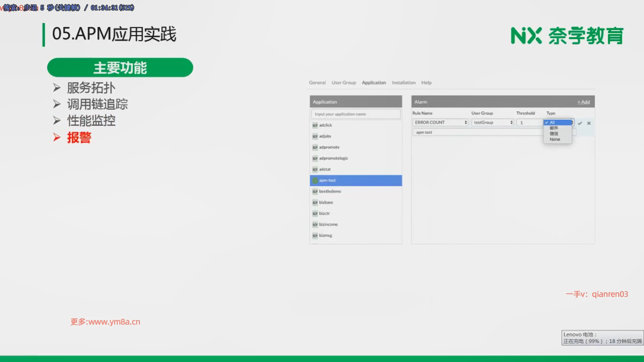644x362 pixels.
Task: Click the Lenovo battery status notification
Action: [x=602, y=338]
